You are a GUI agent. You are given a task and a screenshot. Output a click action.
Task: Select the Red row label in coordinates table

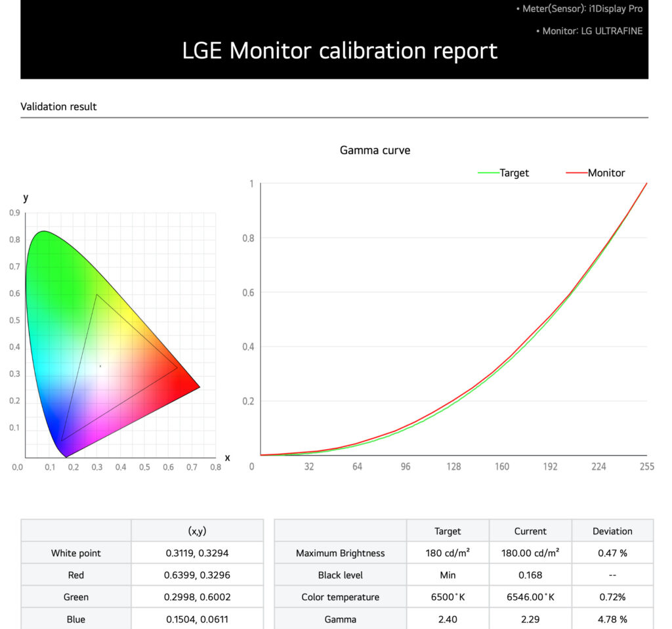(76, 575)
